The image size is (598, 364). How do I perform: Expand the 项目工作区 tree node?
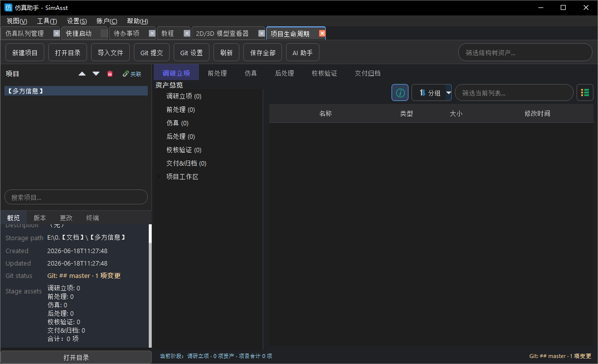[159, 177]
